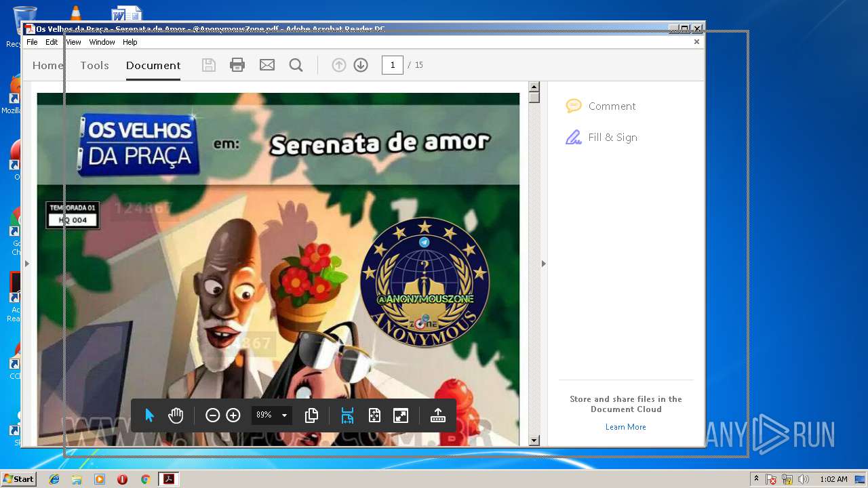Click Adobe Acrobat taskbar button

tap(168, 479)
